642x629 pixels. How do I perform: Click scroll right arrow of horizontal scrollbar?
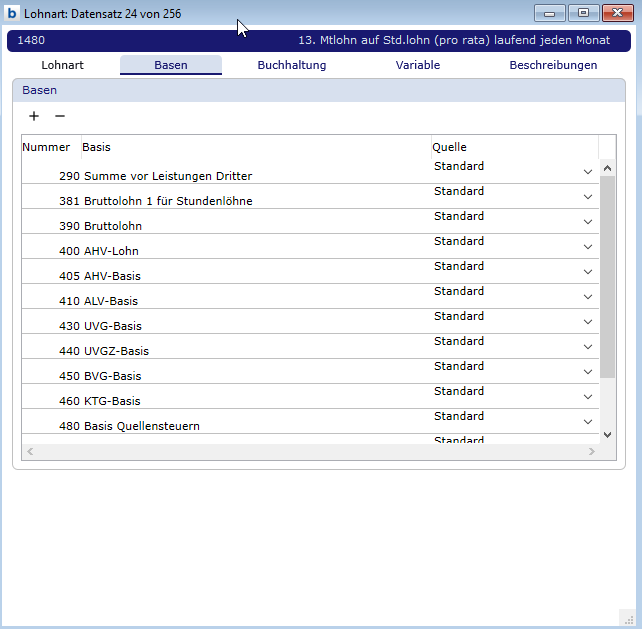pyautogui.click(x=592, y=452)
